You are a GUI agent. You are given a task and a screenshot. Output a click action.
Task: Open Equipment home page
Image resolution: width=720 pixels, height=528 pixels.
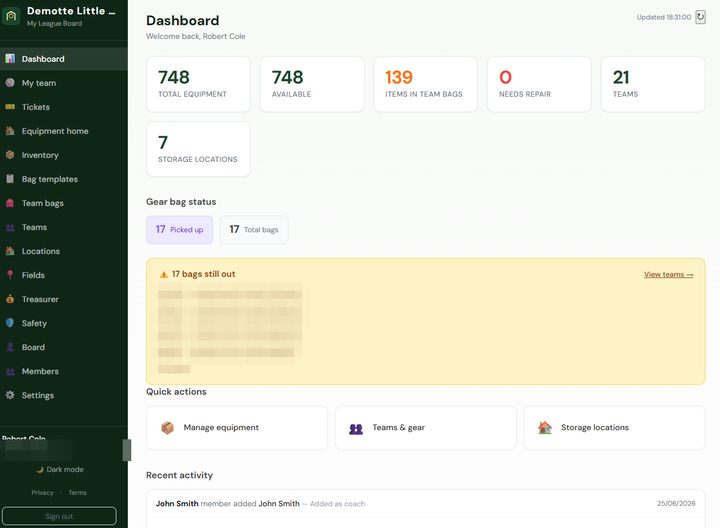[64, 131]
